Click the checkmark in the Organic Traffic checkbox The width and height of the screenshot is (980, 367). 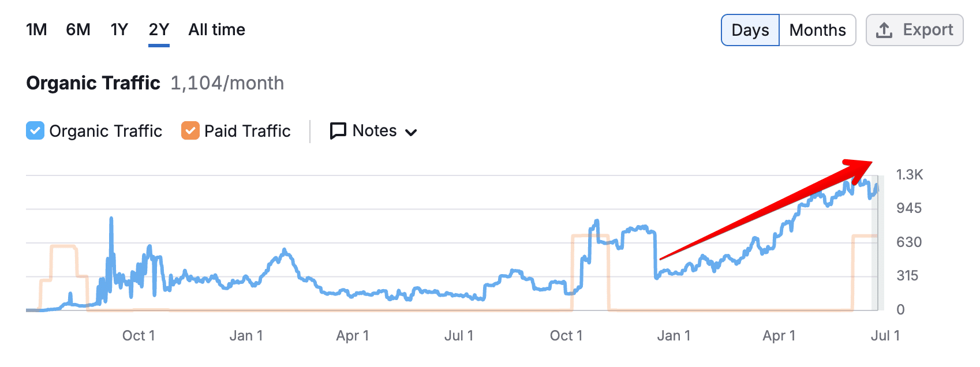[35, 130]
